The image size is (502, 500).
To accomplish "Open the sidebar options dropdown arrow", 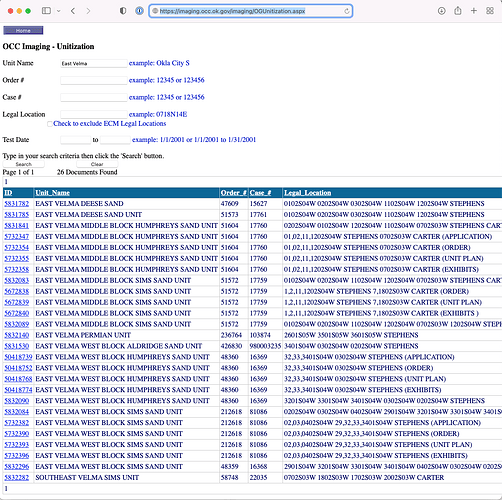I will [59, 11].
